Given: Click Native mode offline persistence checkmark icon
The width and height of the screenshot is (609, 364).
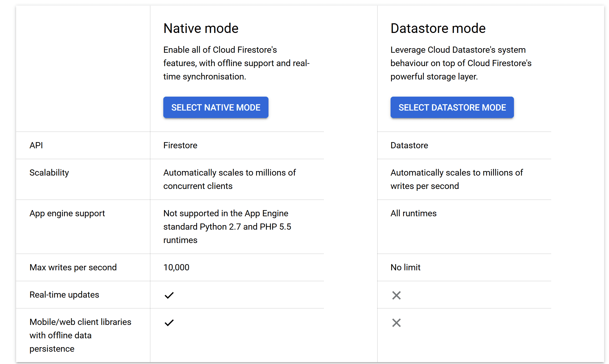Looking at the screenshot, I should tap(169, 323).
